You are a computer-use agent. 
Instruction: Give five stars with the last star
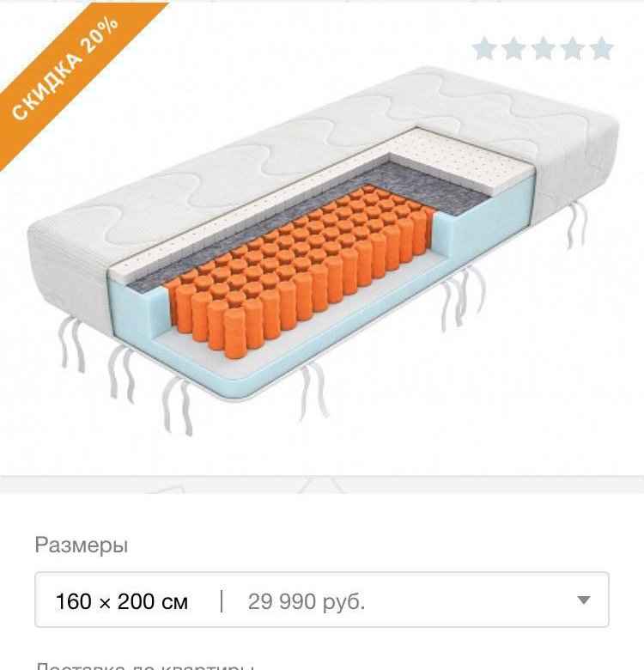click(x=602, y=49)
